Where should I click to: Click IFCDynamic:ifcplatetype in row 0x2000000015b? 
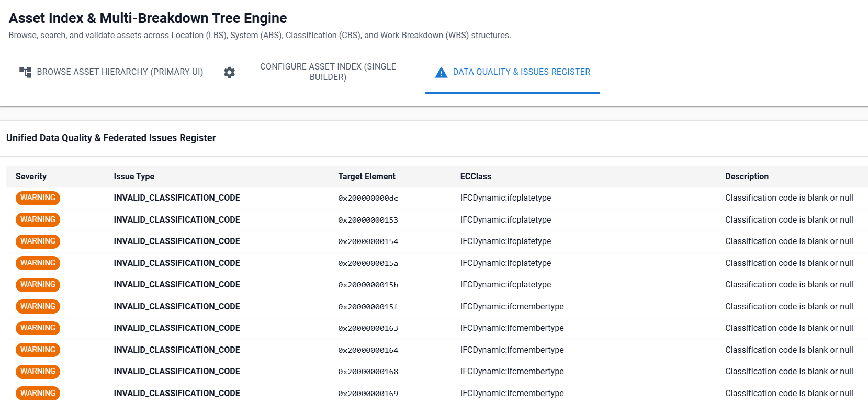point(505,285)
